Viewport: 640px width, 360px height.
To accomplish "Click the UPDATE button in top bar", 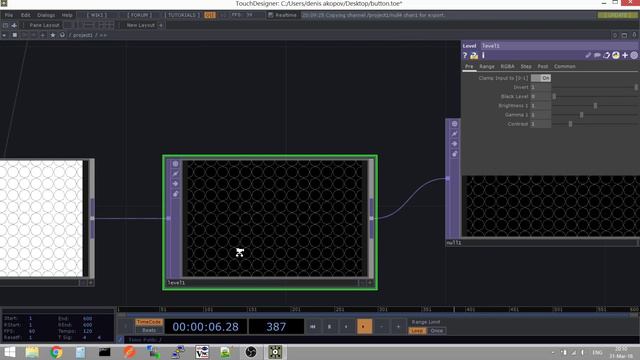I will pyautogui.click(x=618, y=15).
